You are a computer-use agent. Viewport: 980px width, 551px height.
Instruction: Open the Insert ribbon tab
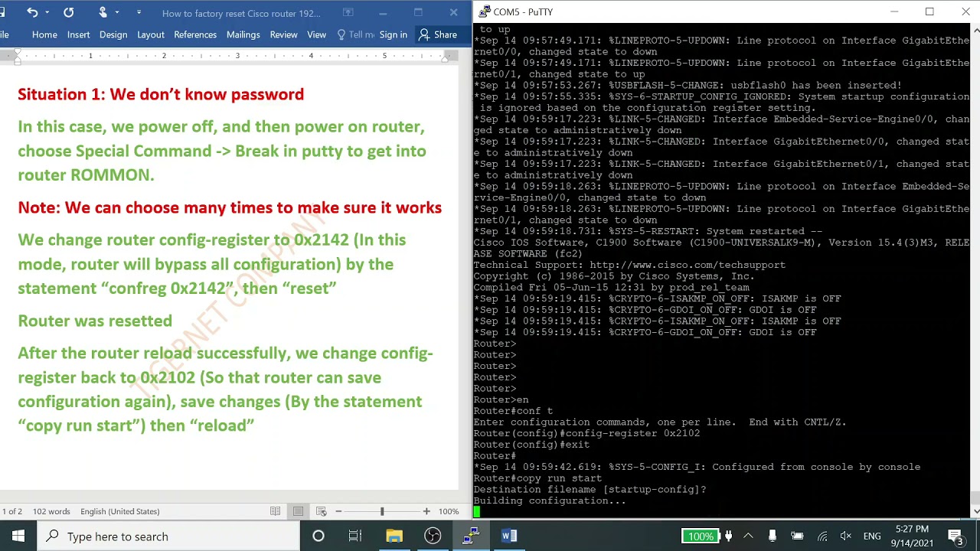78,34
